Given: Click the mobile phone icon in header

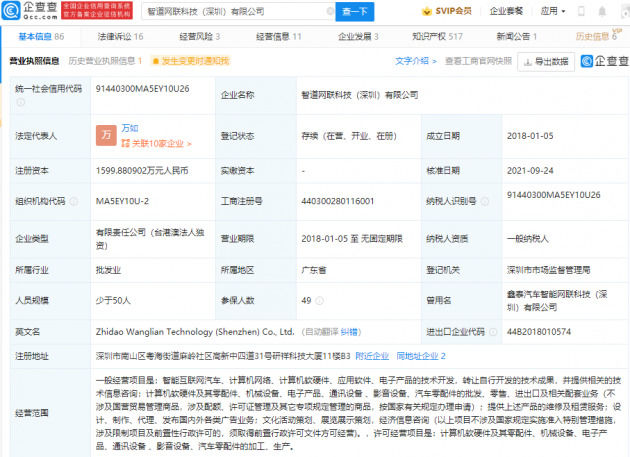Looking at the screenshot, I should point(581,11).
